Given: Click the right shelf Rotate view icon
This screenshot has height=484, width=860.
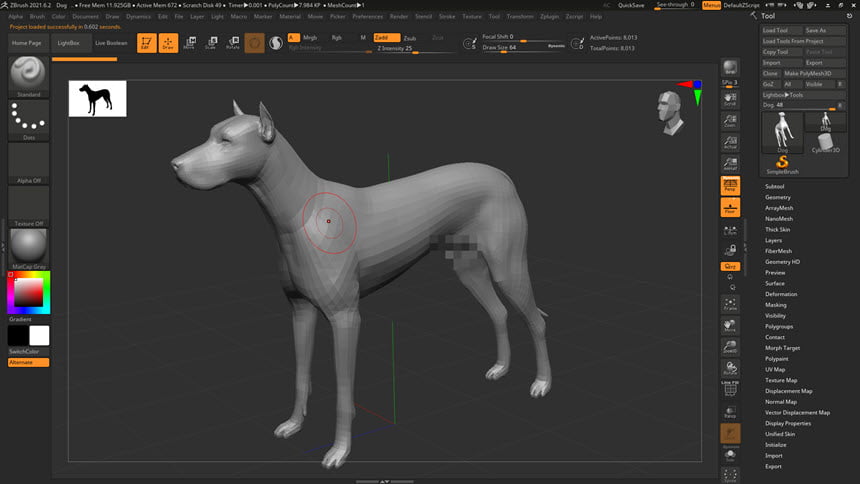Looking at the screenshot, I should tap(730, 368).
